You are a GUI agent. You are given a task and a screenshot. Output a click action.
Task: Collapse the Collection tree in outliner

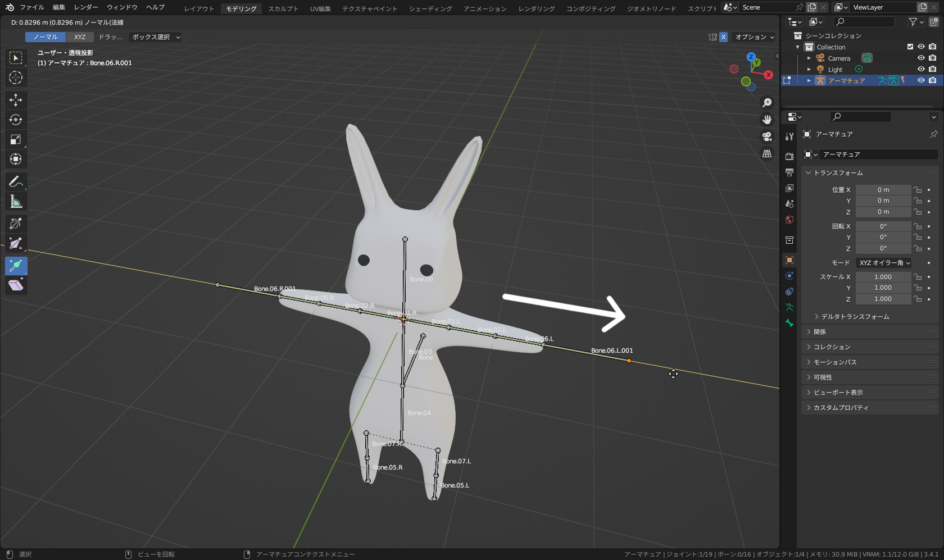click(797, 47)
